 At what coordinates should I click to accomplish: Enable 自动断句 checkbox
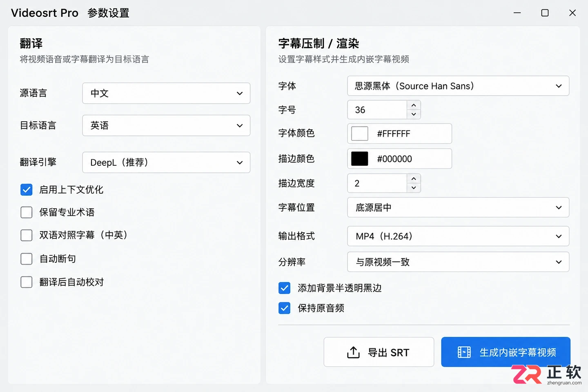pos(27,259)
